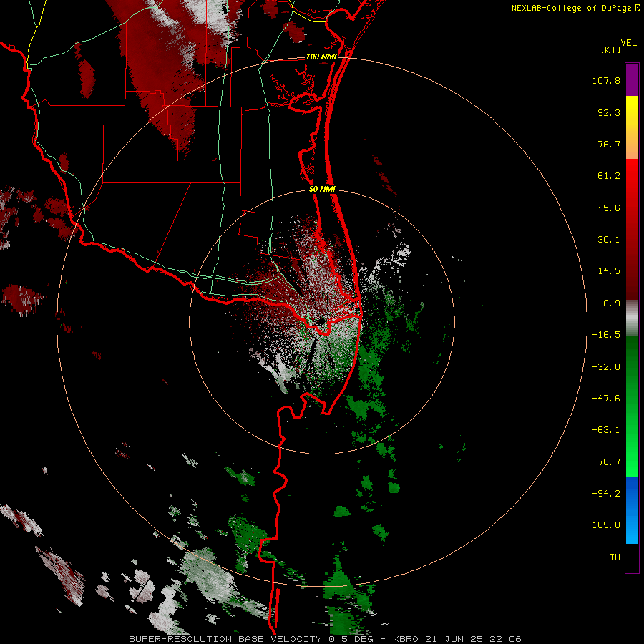Click the 50 NMI range ring label
The height and width of the screenshot is (644, 644).
(322, 190)
